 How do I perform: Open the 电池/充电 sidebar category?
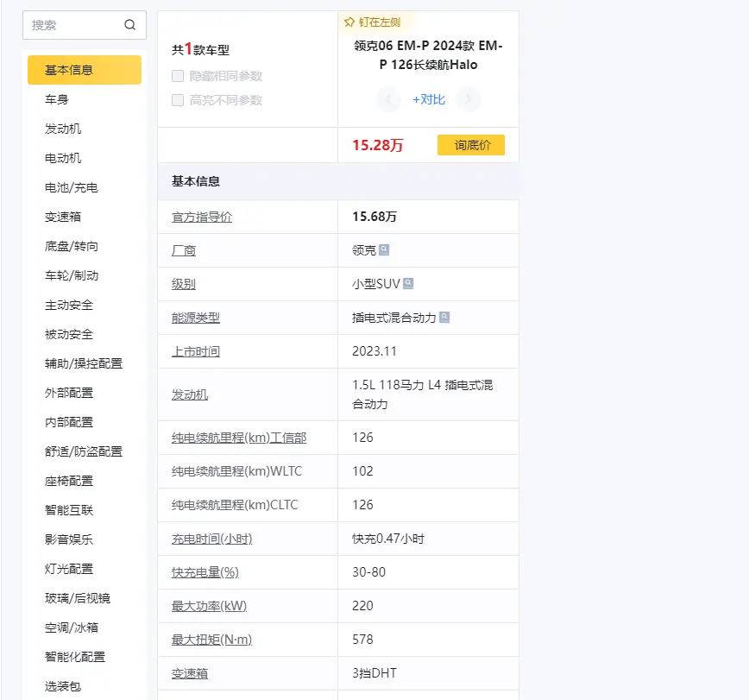(x=72, y=187)
